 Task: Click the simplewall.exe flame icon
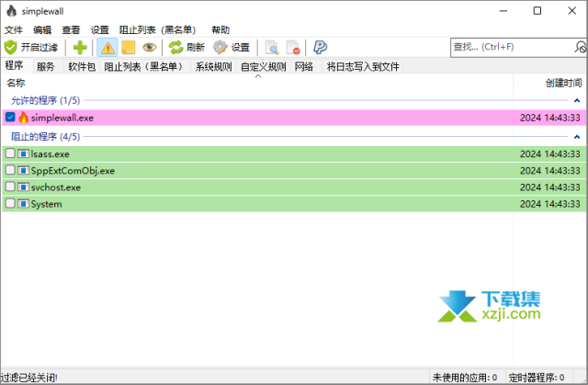pos(23,118)
